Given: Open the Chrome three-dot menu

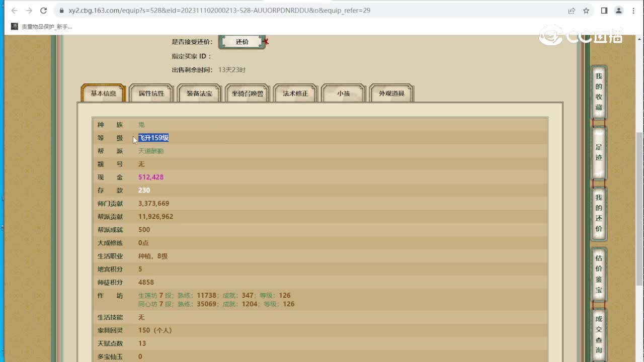Looking at the screenshot, I should click(633, 11).
